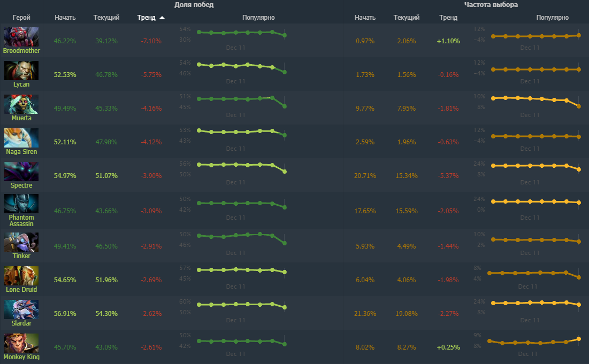Click the Phantom Assassin name link
589x364 pixels.
(x=21, y=221)
